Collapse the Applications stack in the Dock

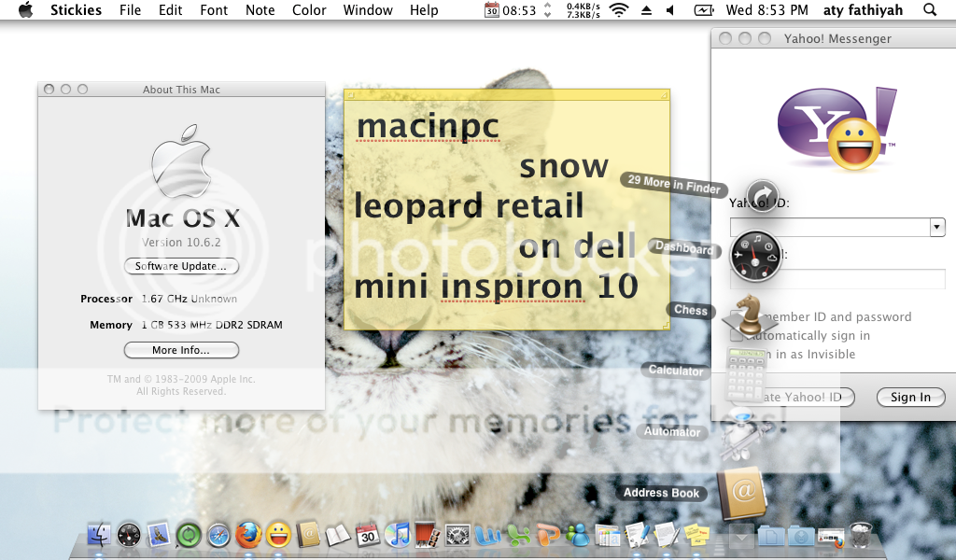pyautogui.click(x=741, y=537)
